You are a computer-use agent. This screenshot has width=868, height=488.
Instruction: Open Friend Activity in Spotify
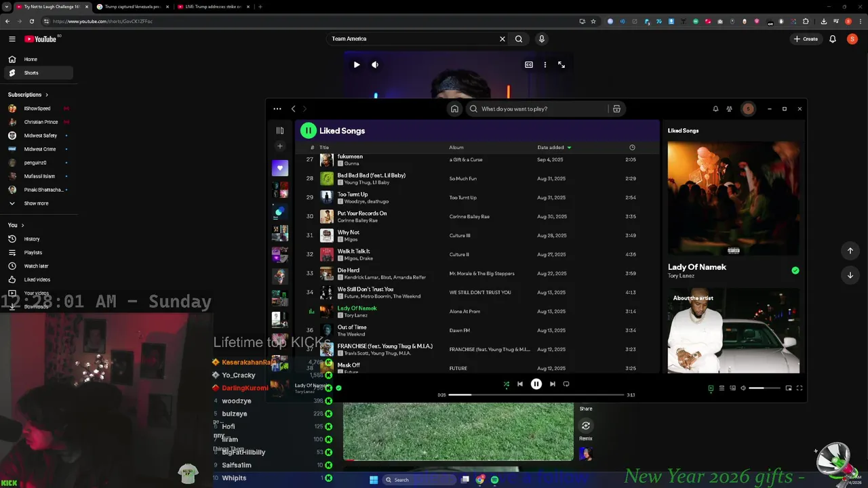(729, 108)
